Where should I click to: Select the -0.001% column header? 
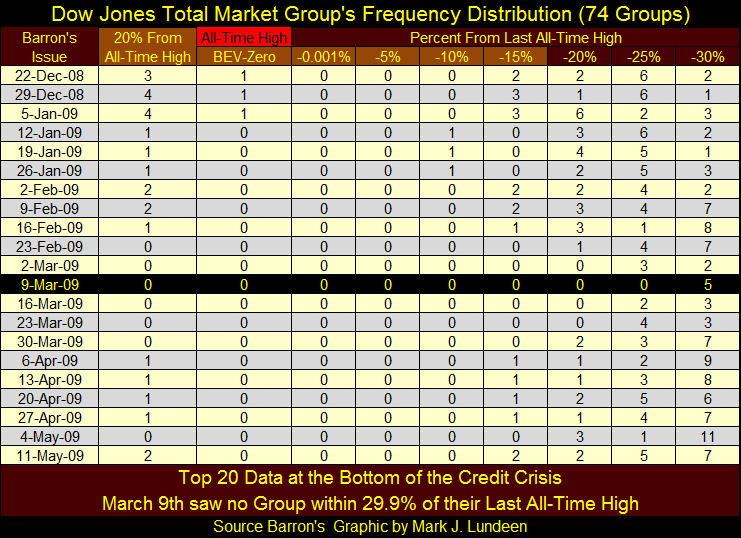pyautogui.click(x=322, y=57)
